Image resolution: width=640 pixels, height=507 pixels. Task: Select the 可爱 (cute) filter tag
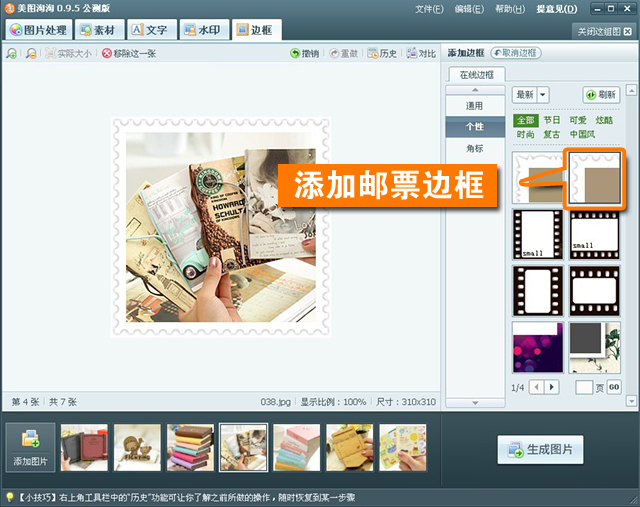(x=579, y=120)
